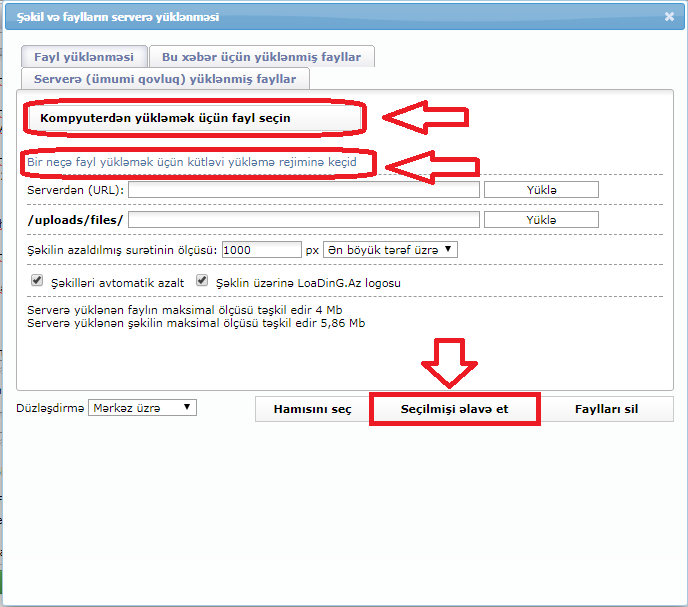Close the file upload dialog
This screenshot has height=607, width=688.
(x=669, y=17)
